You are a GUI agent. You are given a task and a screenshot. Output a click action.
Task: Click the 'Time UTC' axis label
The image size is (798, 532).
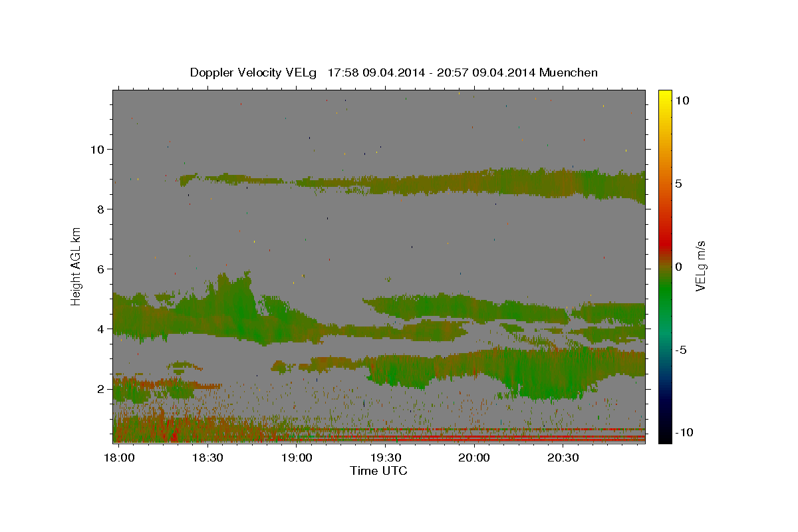[x=378, y=471]
